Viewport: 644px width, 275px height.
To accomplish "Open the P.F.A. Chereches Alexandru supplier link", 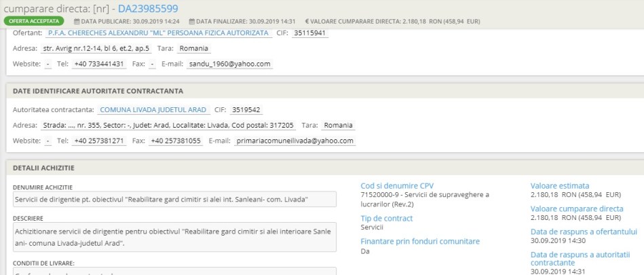I will point(158,33).
